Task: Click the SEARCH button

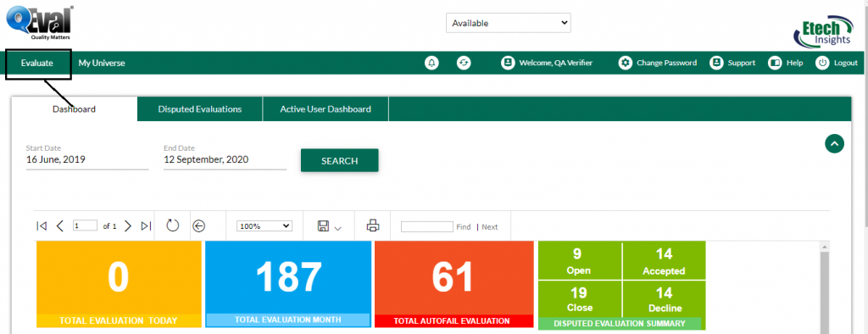Action: [x=339, y=160]
